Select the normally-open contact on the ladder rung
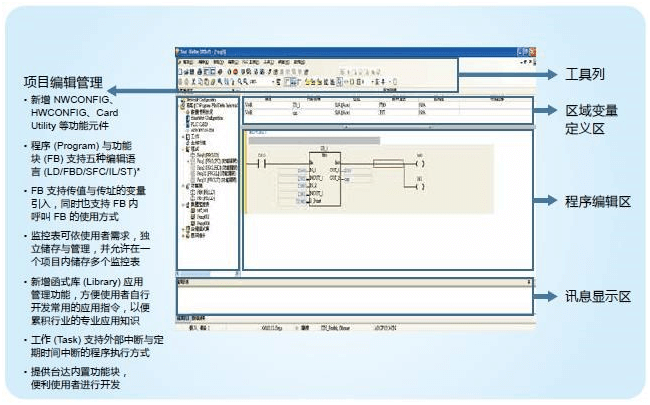 [264, 164]
